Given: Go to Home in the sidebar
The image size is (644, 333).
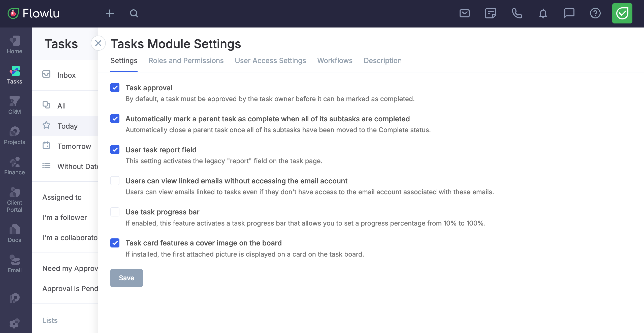Looking at the screenshot, I should coord(15,45).
